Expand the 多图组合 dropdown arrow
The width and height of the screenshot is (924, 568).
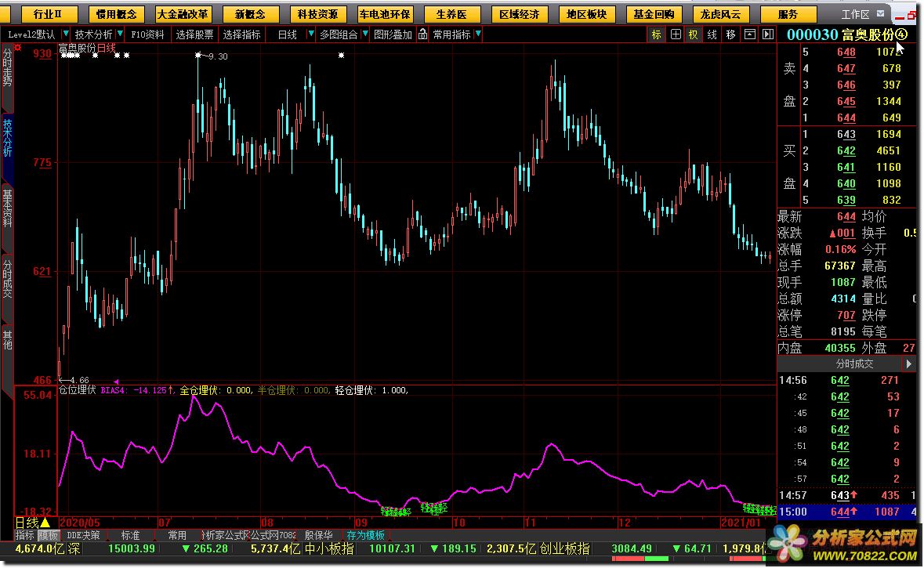(x=365, y=34)
